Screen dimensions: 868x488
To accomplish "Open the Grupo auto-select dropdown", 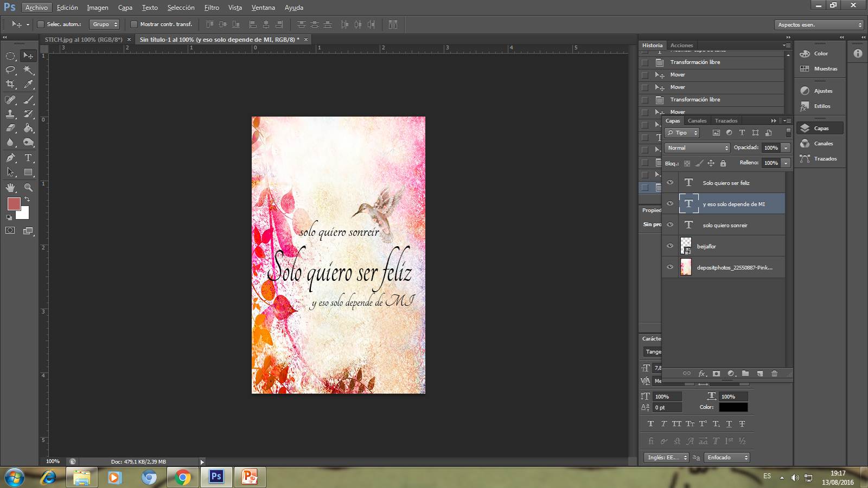I will coord(104,24).
